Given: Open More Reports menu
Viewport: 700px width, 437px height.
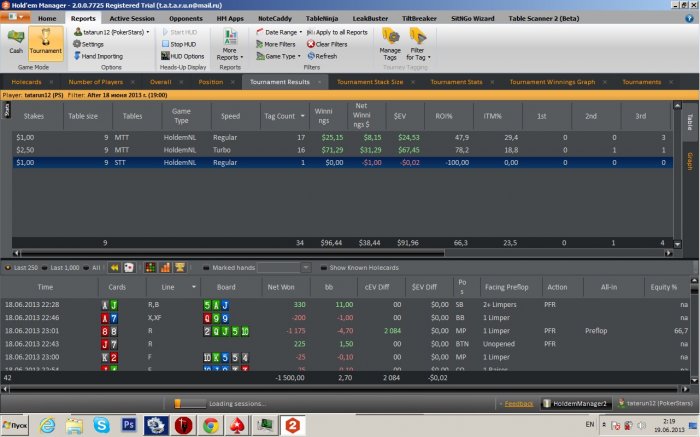Looking at the screenshot, I should point(230,44).
